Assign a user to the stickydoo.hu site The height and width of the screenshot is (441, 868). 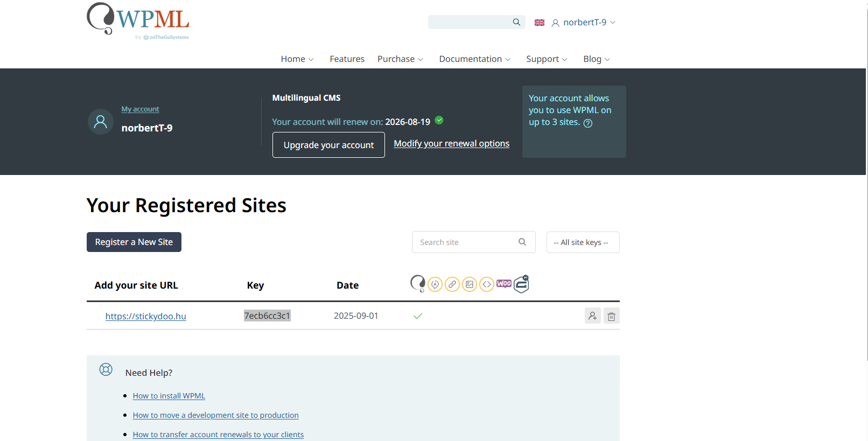(592, 316)
